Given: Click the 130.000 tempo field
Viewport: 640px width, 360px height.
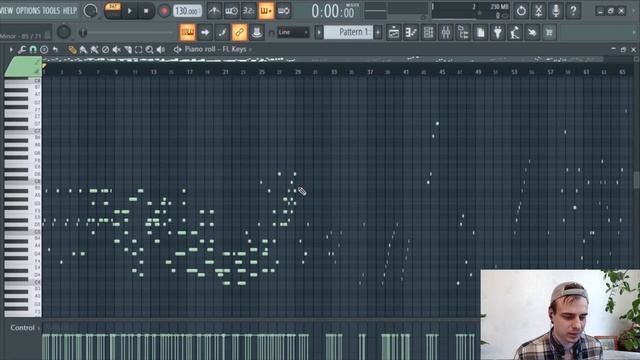Looking at the screenshot, I should point(187,11).
